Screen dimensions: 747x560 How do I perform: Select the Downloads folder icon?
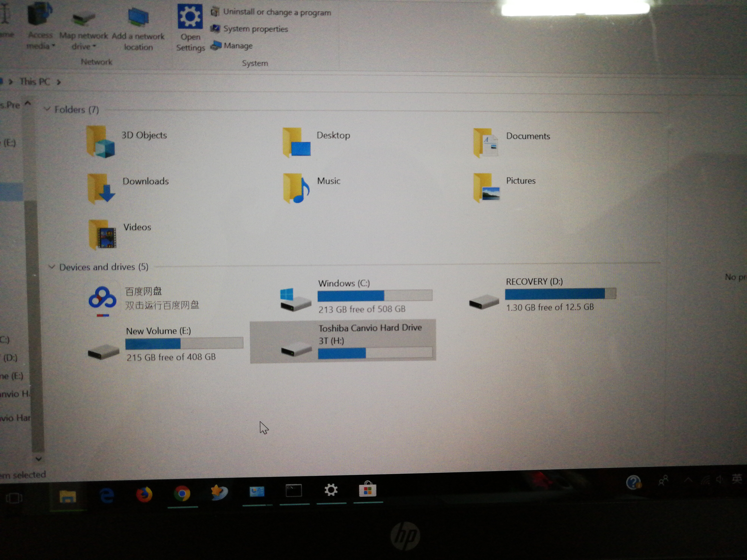point(101,188)
